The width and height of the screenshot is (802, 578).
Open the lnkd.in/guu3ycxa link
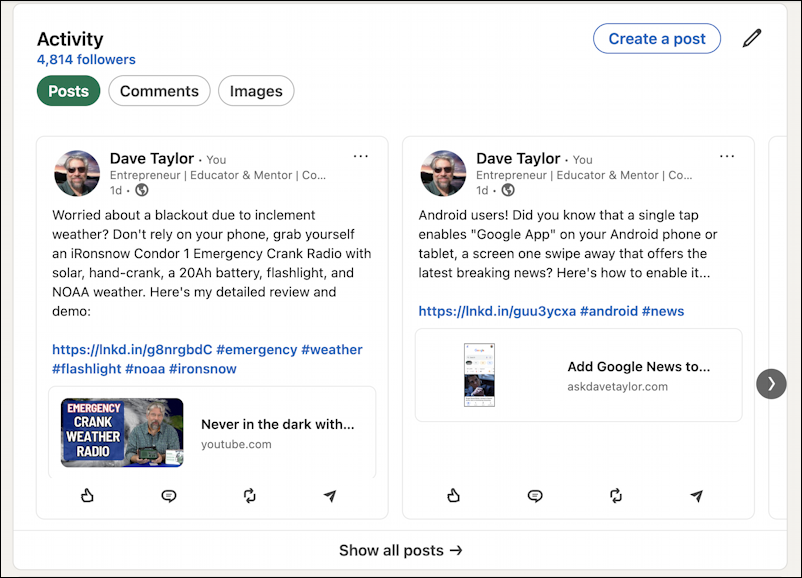point(497,311)
